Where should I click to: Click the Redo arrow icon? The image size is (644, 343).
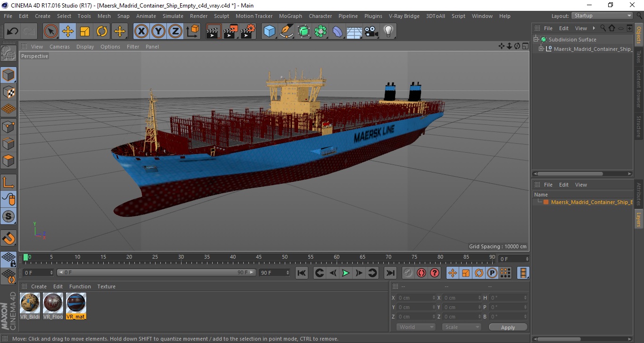tap(29, 32)
